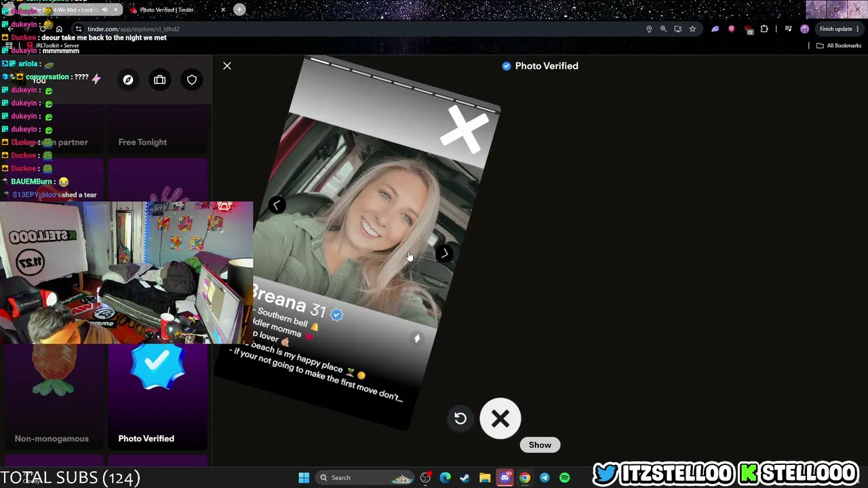This screenshot has width=868, height=488.
Task: Click the location permission icon
Action: 649,29
